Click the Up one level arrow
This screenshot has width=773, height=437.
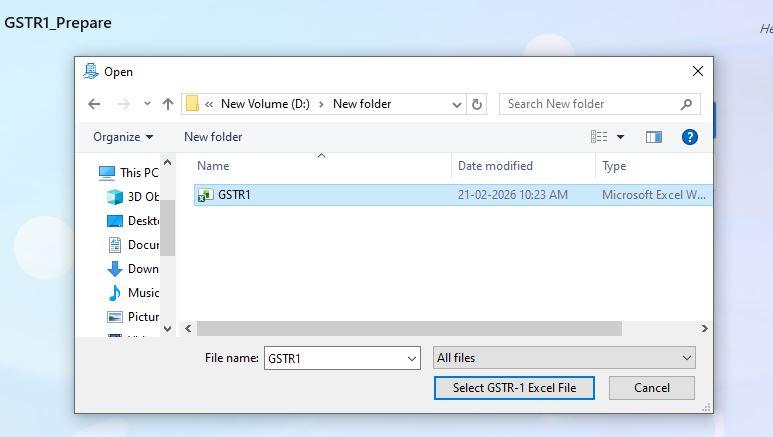tap(167, 104)
